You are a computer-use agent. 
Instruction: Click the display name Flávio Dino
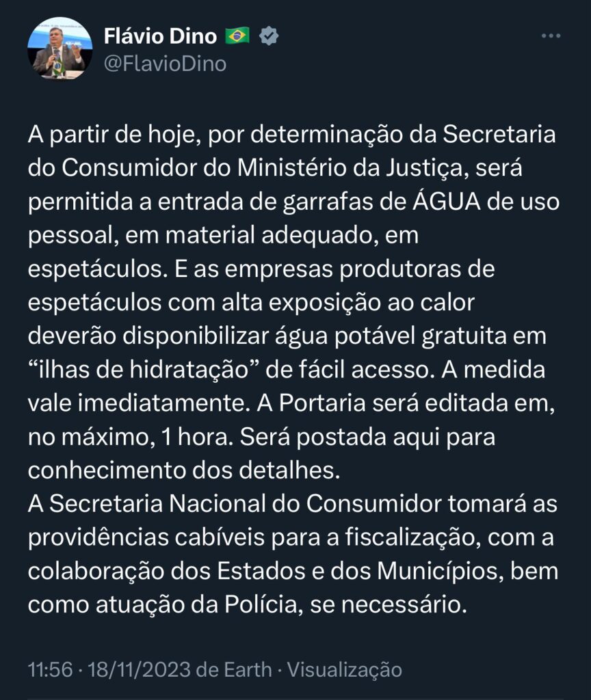pos(160,35)
